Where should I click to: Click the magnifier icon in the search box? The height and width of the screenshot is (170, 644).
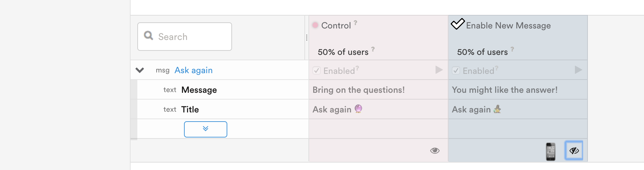pyautogui.click(x=148, y=36)
